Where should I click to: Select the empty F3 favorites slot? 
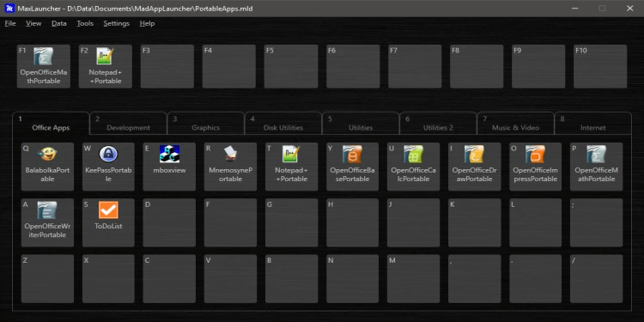click(x=167, y=66)
